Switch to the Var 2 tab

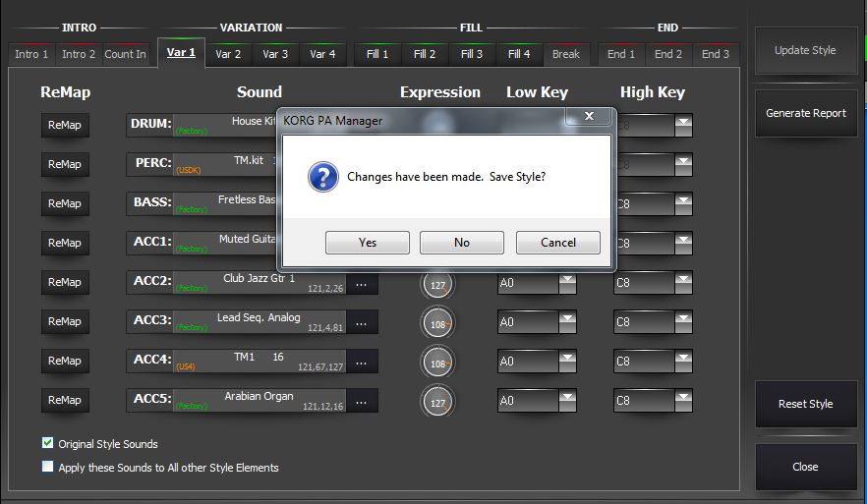point(228,54)
